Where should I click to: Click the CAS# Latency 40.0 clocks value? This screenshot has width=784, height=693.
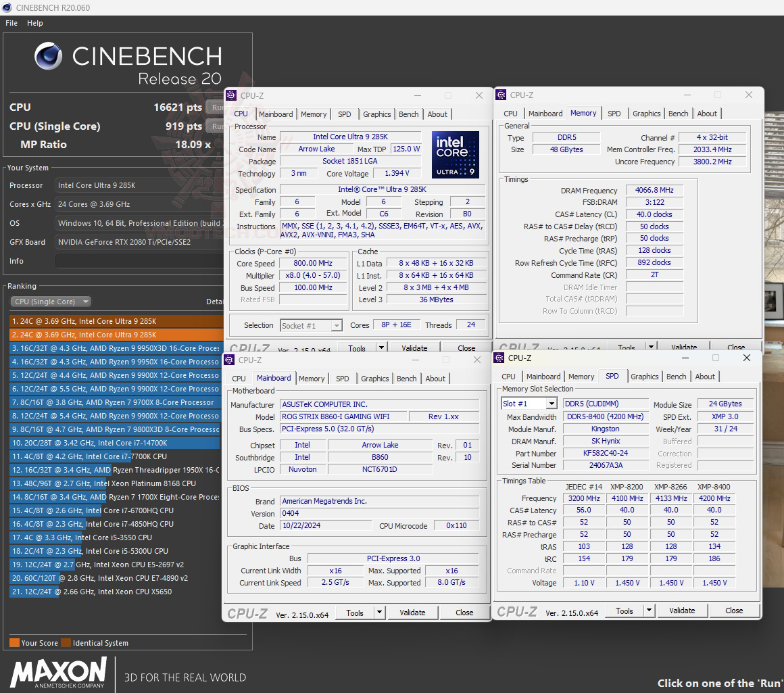tap(654, 214)
